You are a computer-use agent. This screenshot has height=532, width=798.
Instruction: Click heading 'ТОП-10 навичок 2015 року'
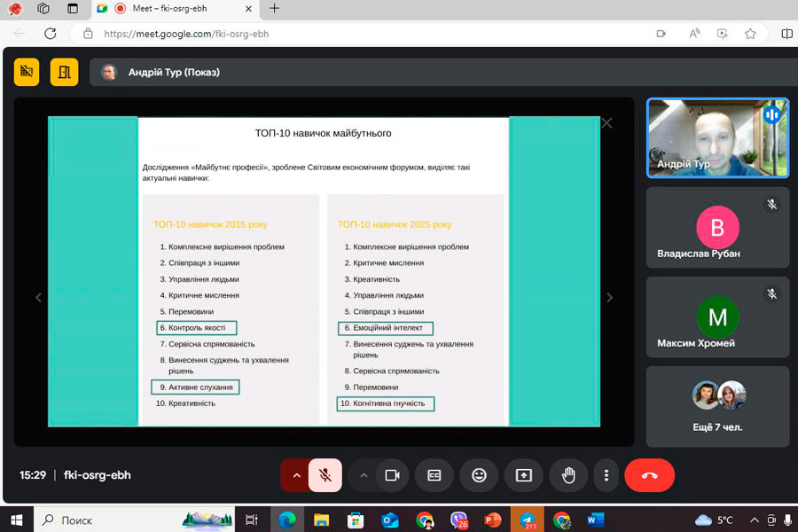coord(210,224)
